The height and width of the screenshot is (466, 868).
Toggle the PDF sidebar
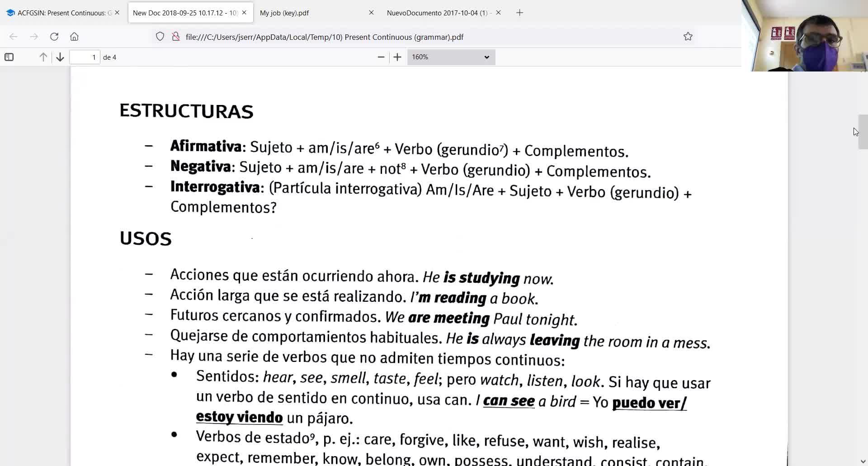[x=9, y=57]
